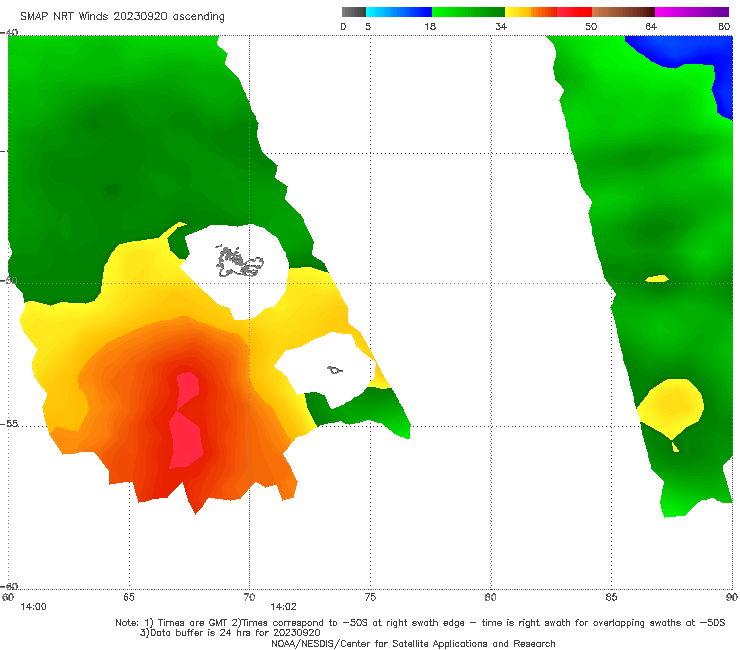Click the color bar label '5'
The image size is (740, 650).
coord(368,26)
